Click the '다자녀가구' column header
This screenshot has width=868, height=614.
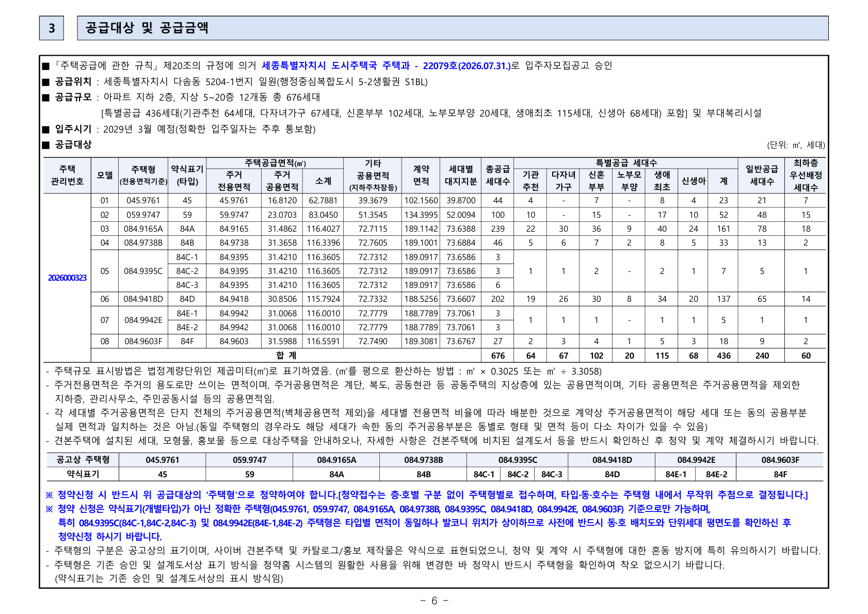tap(564, 181)
